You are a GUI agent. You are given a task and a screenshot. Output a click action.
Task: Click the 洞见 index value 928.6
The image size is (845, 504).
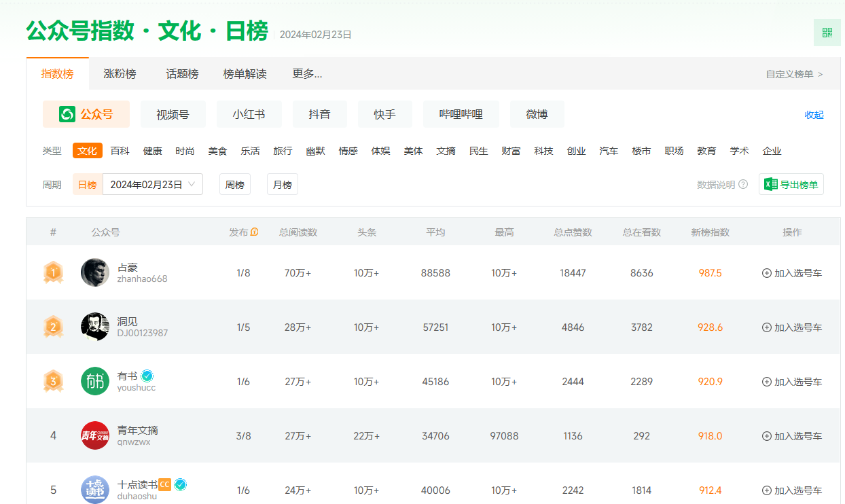pos(711,327)
